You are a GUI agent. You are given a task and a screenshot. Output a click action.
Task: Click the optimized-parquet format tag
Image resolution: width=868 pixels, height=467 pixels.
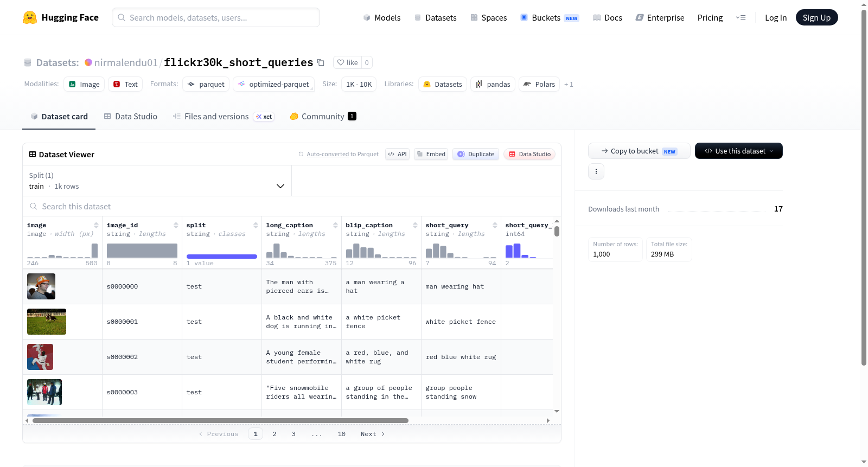(x=273, y=84)
